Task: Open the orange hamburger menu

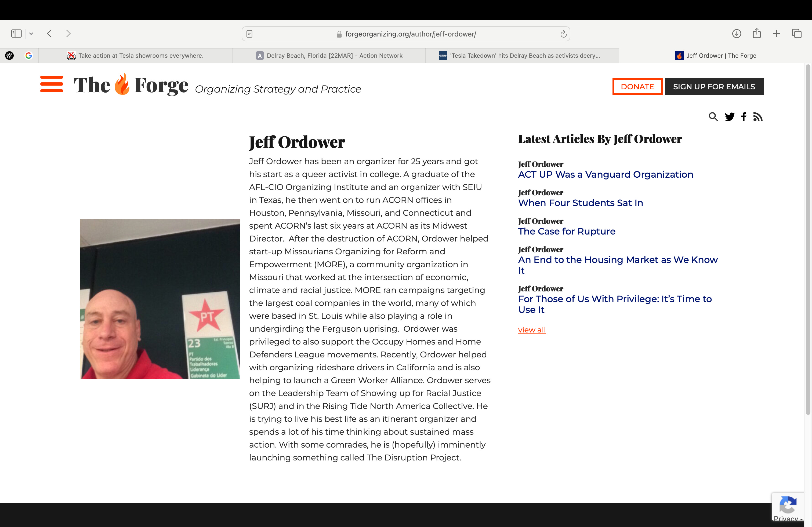Action: pos(52,84)
